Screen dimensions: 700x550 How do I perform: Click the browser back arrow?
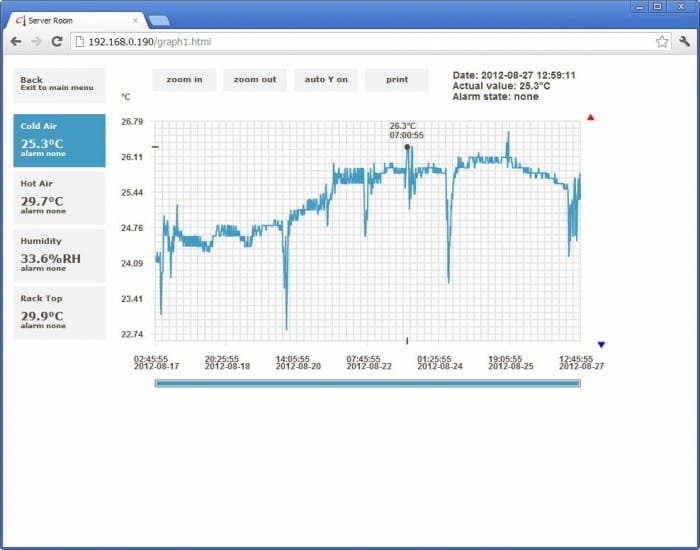pyautogui.click(x=16, y=42)
